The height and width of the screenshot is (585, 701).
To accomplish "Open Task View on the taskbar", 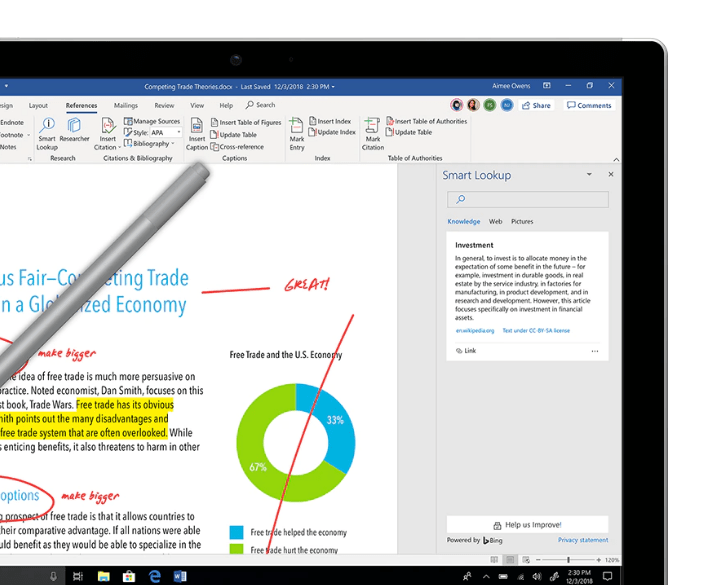I will pyautogui.click(x=78, y=576).
